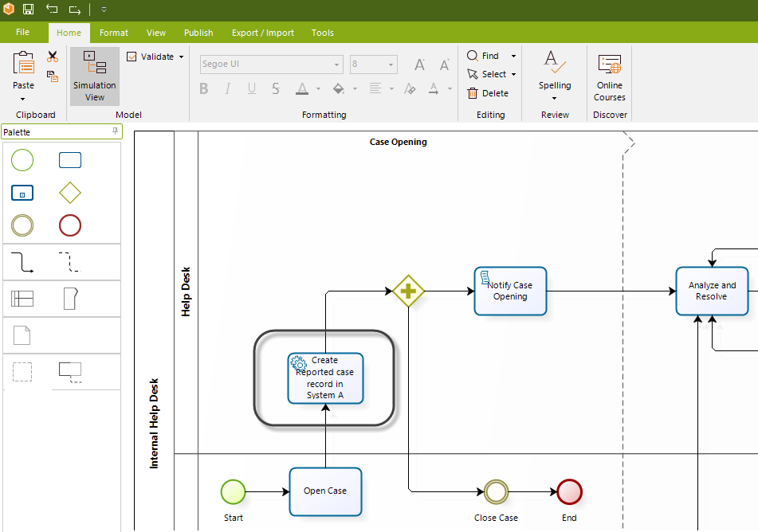The height and width of the screenshot is (532, 758).
Task: Toggle Underline formatting
Action: (251, 88)
